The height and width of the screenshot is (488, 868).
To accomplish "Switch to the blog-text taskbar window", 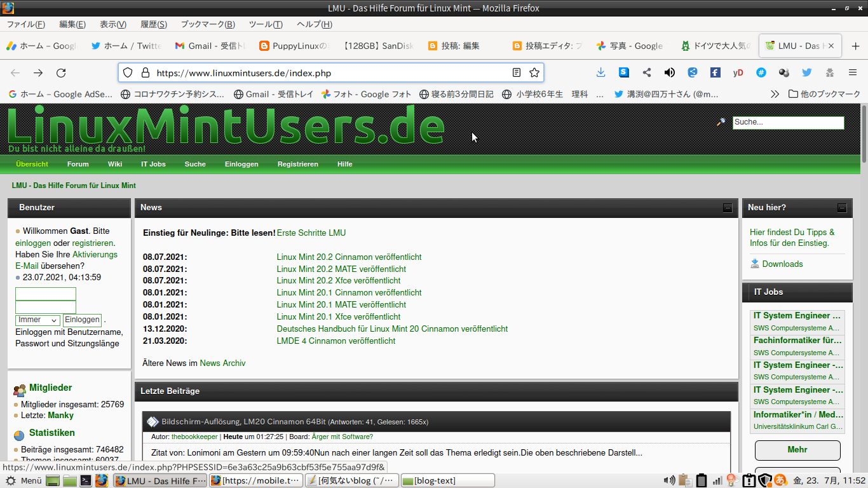I will click(447, 480).
